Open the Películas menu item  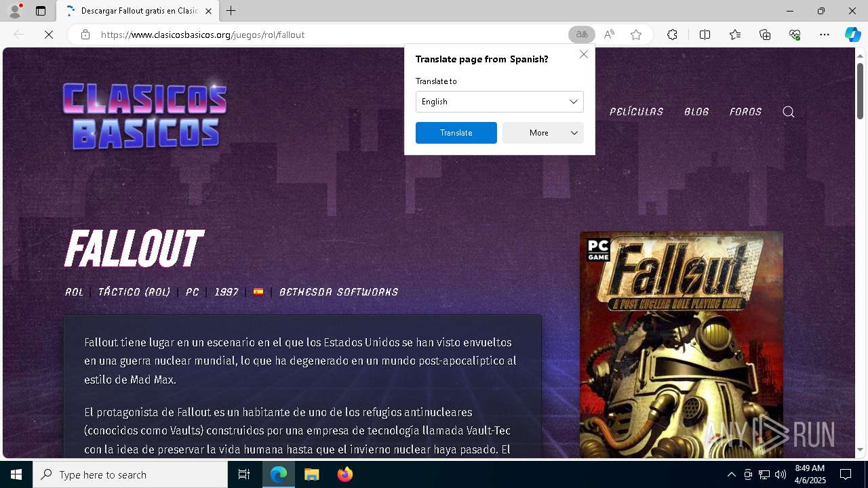(x=636, y=112)
